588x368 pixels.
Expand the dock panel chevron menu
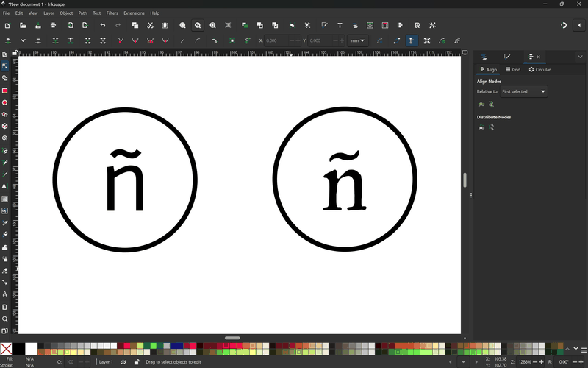coord(580,57)
